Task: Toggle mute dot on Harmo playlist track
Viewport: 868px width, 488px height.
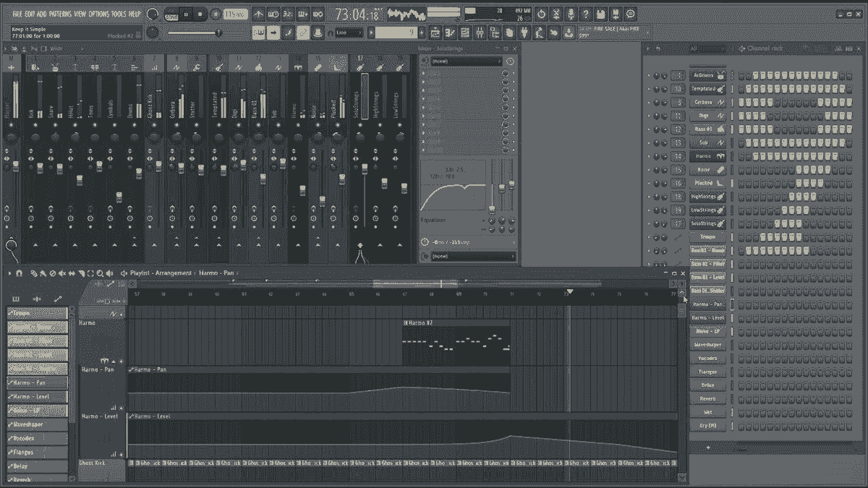Action: coord(121,361)
